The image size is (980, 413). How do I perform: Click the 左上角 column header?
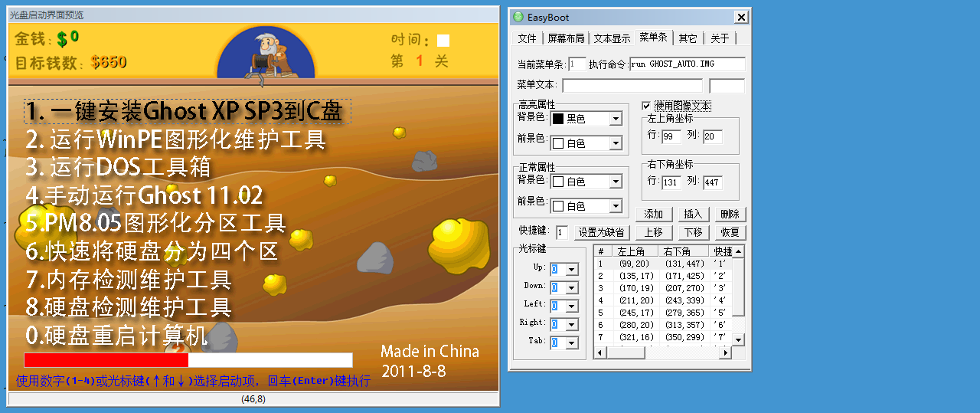(635, 251)
